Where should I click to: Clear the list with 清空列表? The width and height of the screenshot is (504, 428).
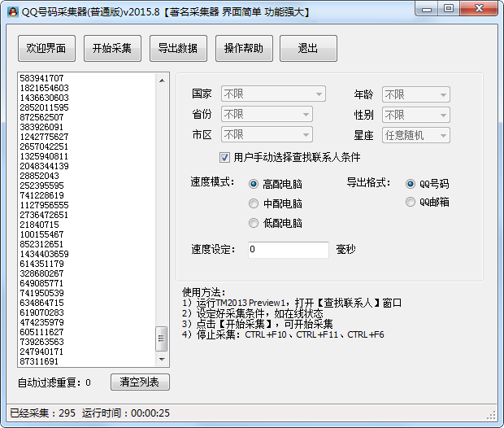[x=140, y=382]
